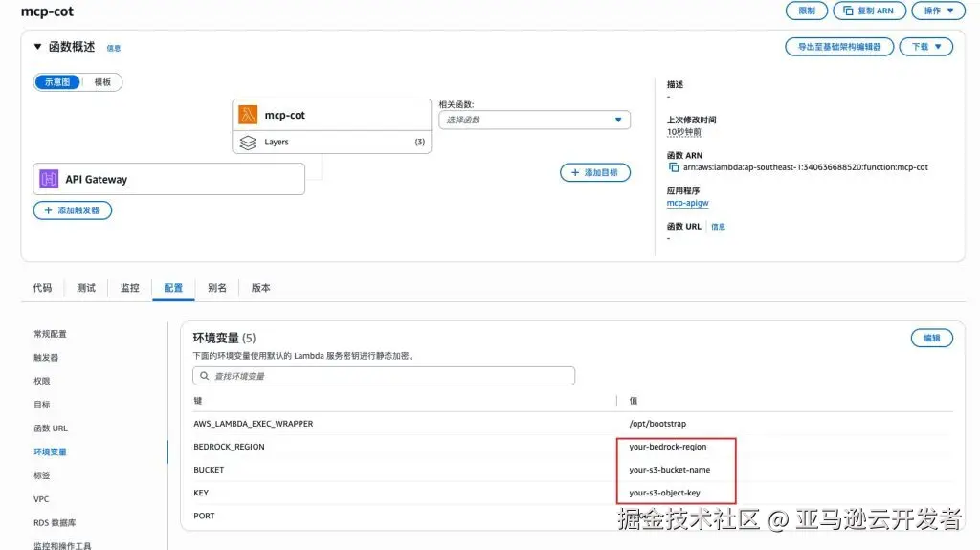Select the 配置 tab
The image size is (980, 550).
click(174, 288)
